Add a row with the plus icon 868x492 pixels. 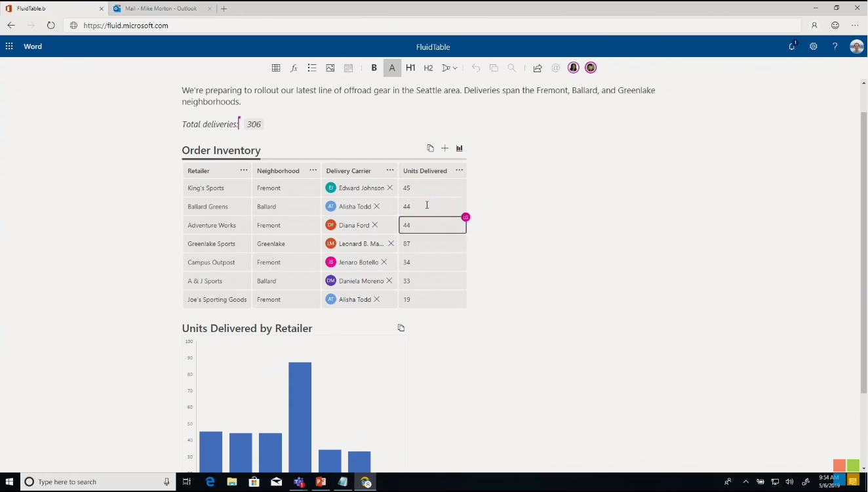[x=444, y=148]
